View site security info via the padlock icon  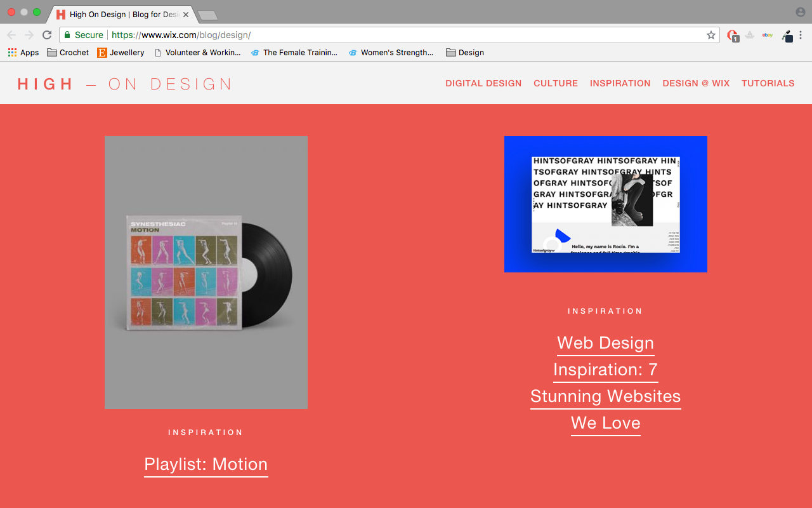pyautogui.click(x=67, y=35)
